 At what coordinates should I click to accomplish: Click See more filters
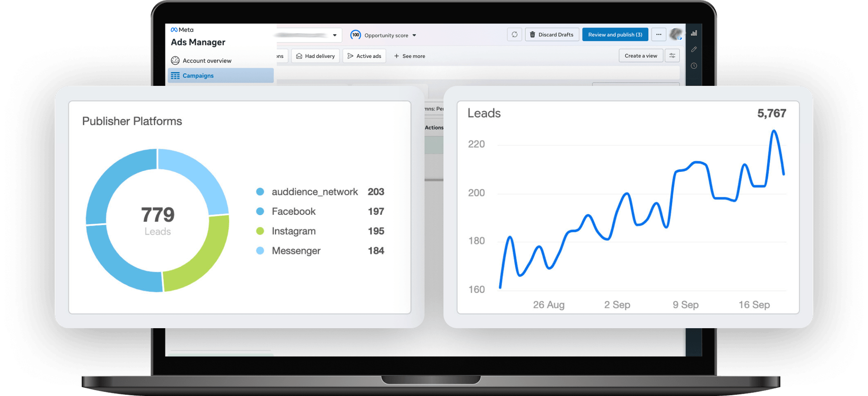[x=410, y=56]
